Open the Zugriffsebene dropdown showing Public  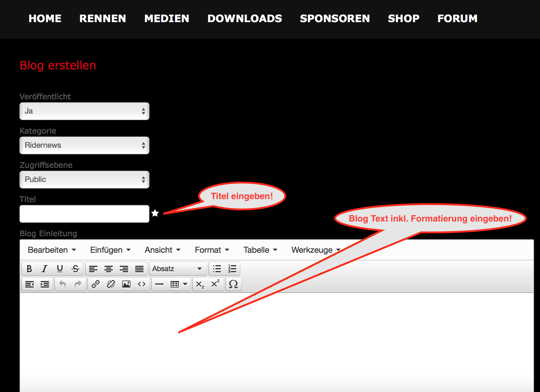pyautogui.click(x=84, y=180)
